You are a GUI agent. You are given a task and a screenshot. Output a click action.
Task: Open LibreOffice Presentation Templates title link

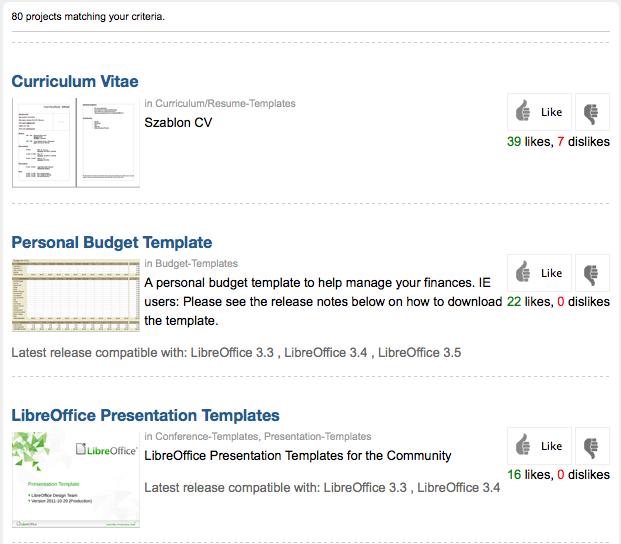pos(145,415)
